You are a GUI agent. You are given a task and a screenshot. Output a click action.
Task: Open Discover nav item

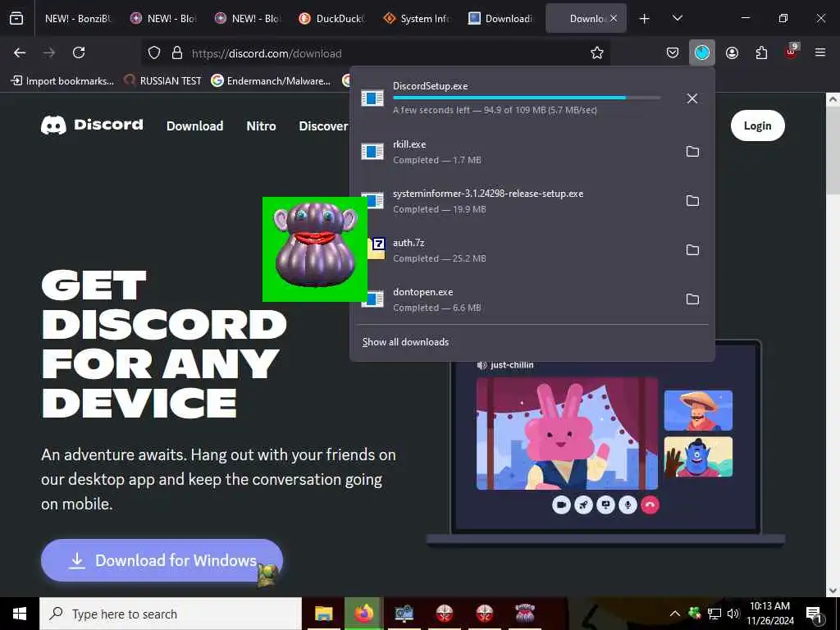coord(323,126)
